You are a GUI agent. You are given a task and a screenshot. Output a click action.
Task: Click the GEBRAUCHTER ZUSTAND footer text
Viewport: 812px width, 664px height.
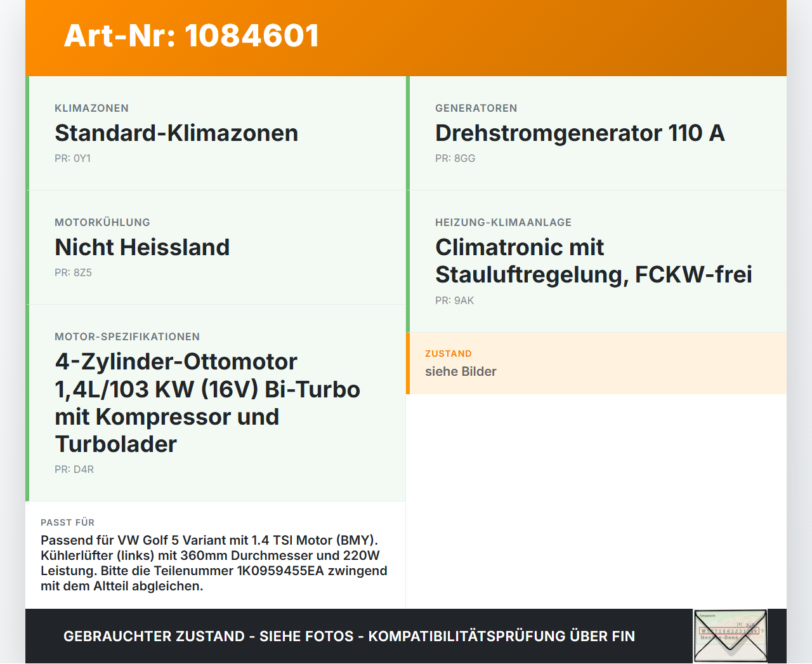coord(349,636)
